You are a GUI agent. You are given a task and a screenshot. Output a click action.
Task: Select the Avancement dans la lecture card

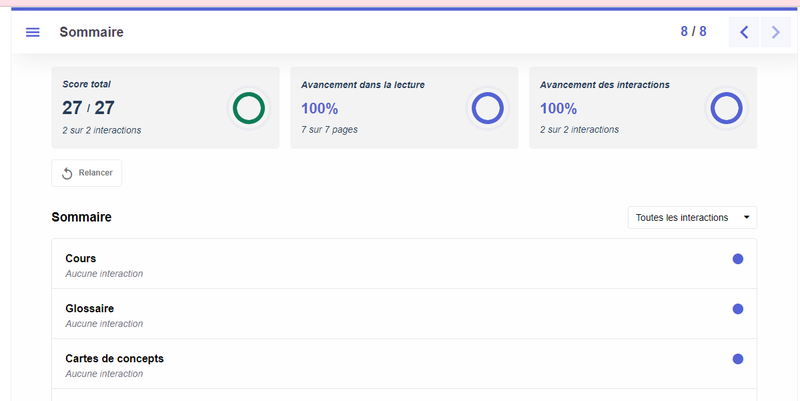coord(380,108)
